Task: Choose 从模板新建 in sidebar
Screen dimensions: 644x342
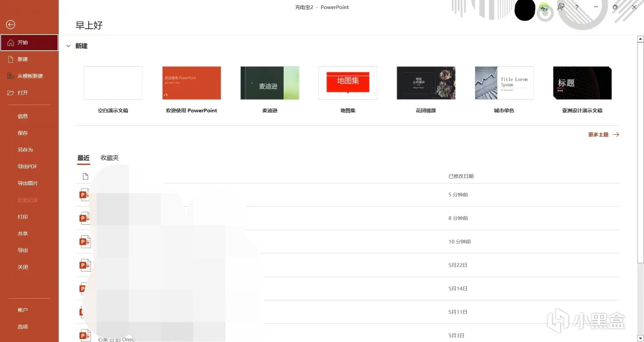Action: (29, 76)
